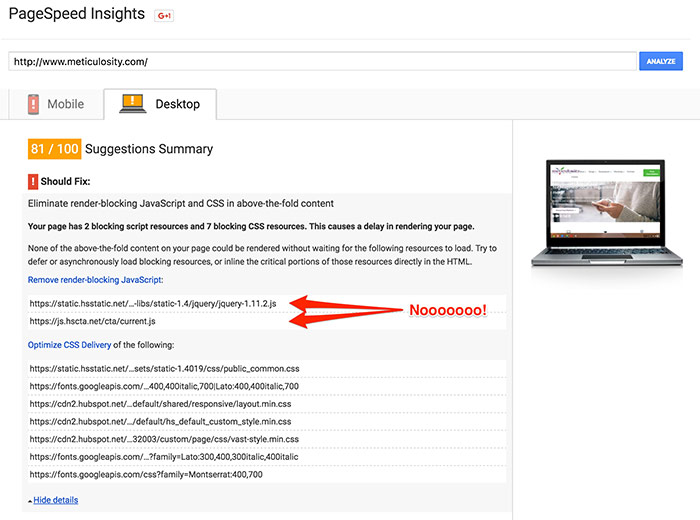Screen dimensions: 700x520
Task: Click the Hide details link
Action: point(56,500)
